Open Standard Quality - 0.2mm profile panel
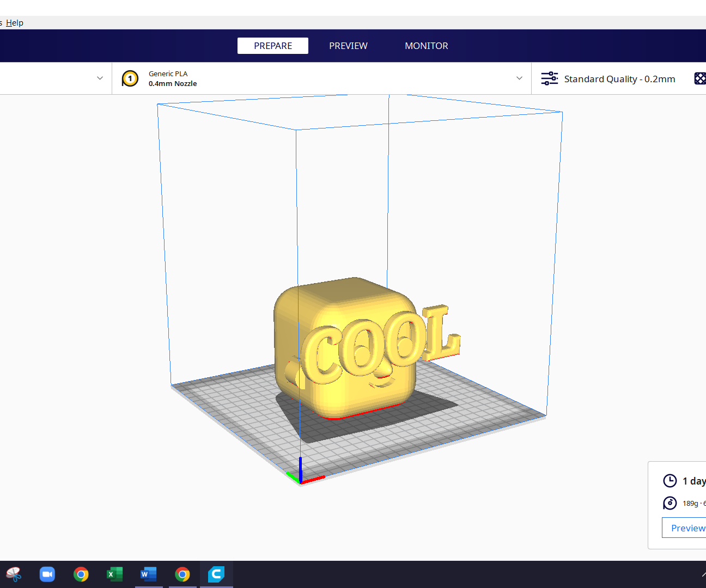Screen dimensions: 706x588 tap(619, 79)
